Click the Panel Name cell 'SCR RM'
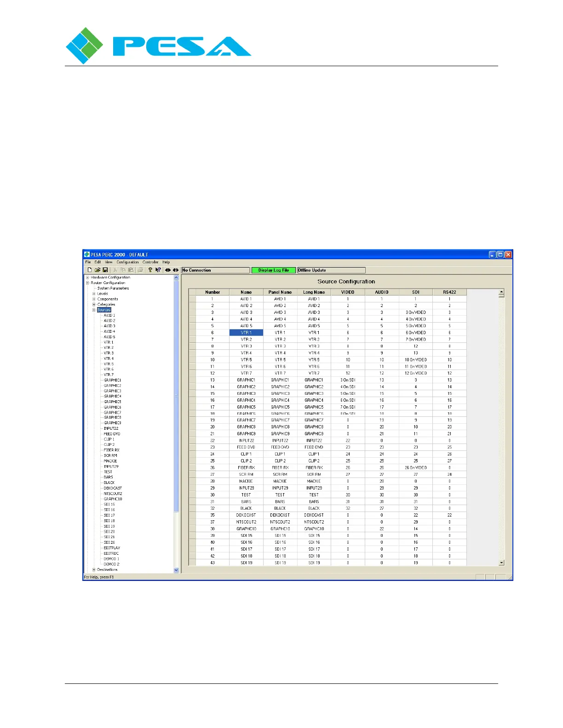Viewport: 563px width, 728px height. pos(280,475)
